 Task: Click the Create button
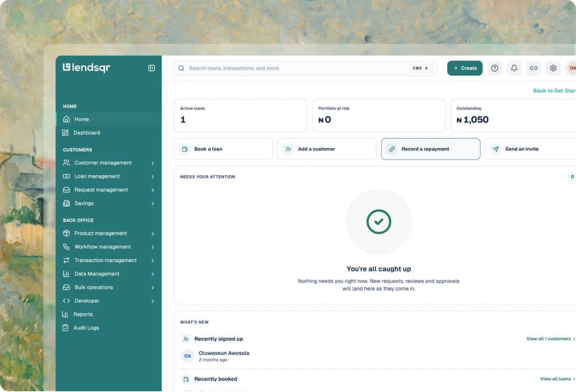(x=465, y=68)
